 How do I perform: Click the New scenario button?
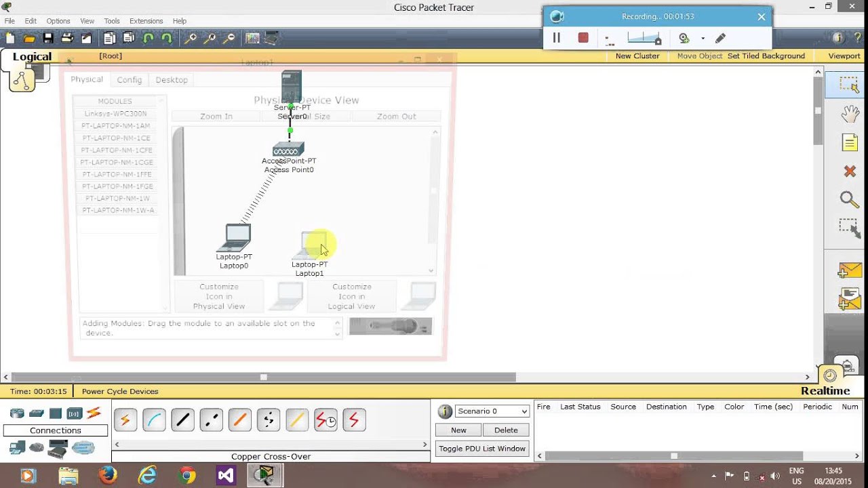tap(458, 430)
